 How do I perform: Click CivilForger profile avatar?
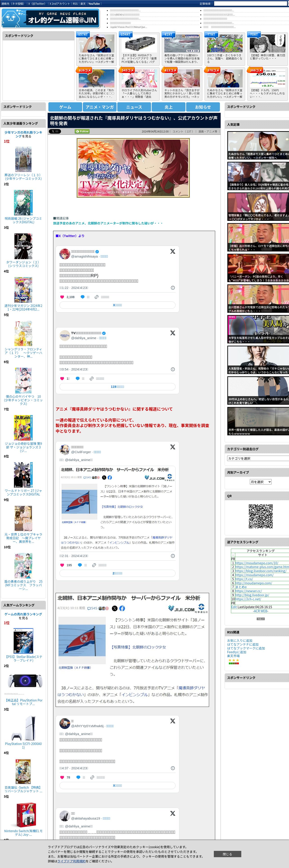[x=65, y=449]
